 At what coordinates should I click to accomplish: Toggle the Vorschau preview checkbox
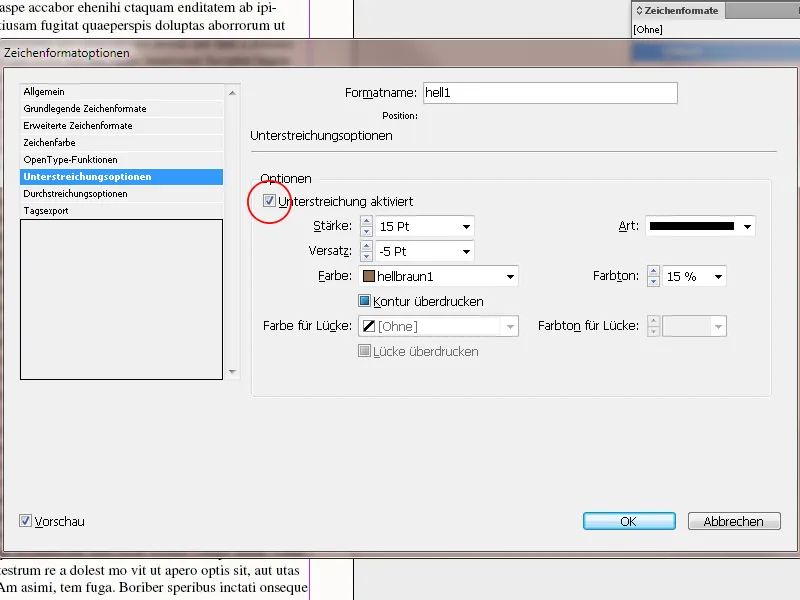(25, 521)
